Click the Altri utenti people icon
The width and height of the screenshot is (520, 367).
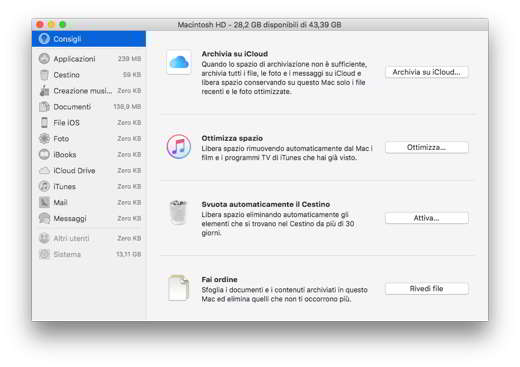(44, 238)
